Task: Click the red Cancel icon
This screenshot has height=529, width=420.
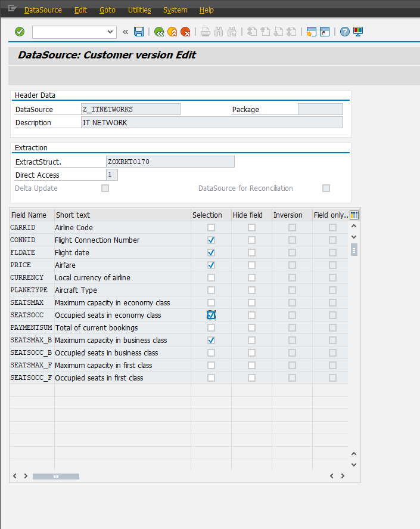Action: tap(186, 32)
